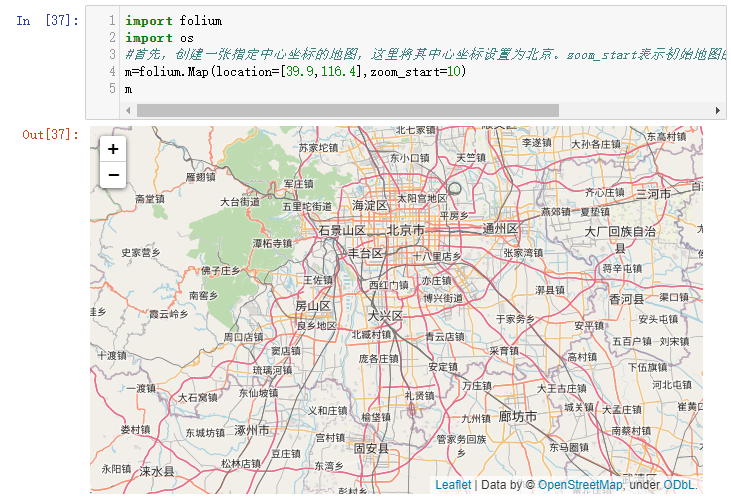
Task: Click the left arrow of code scrollbar
Action: 128,110
